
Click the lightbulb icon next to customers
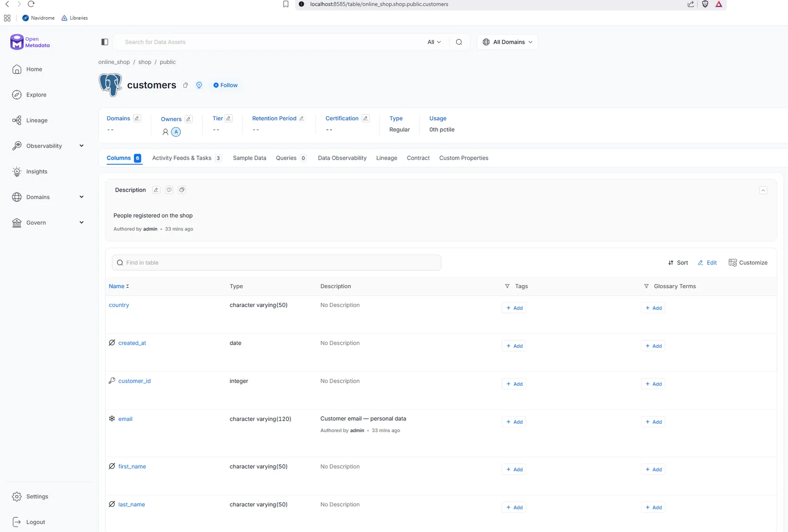199,85
